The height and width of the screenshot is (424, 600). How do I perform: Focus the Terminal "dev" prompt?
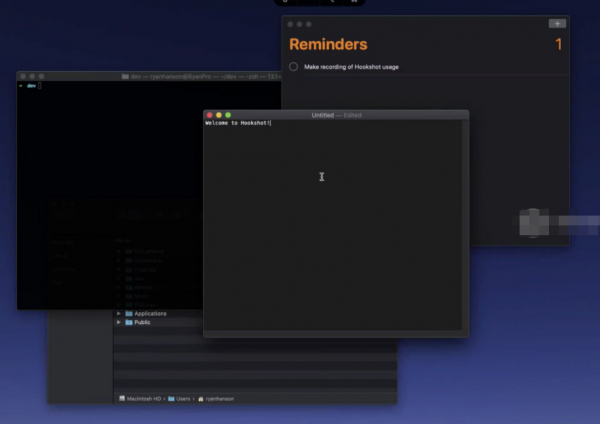click(31, 86)
